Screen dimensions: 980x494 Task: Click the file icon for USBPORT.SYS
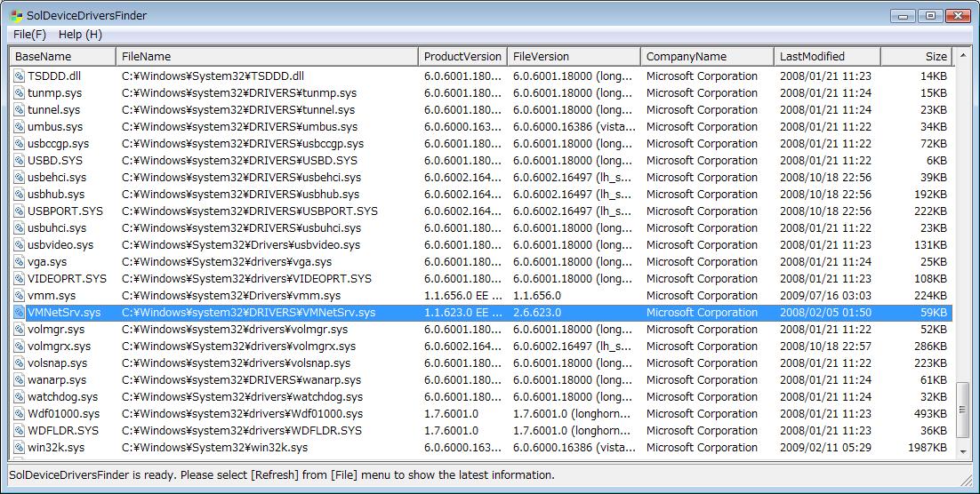pyautogui.click(x=19, y=211)
